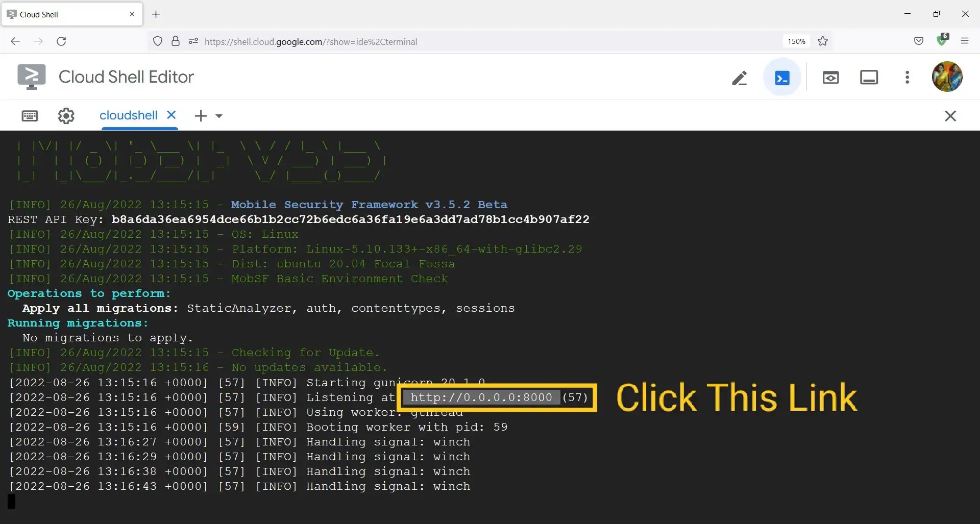980x524 pixels.
Task: Open the terminal settings gear
Action: (66, 116)
